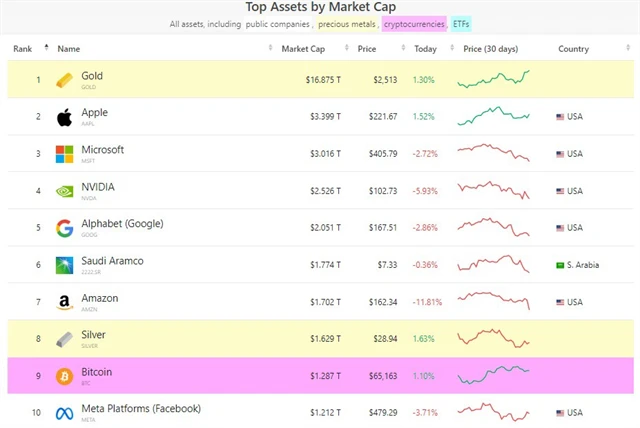The image size is (640, 428).
Task: Toggle the ETFs filter
Action: [462, 23]
